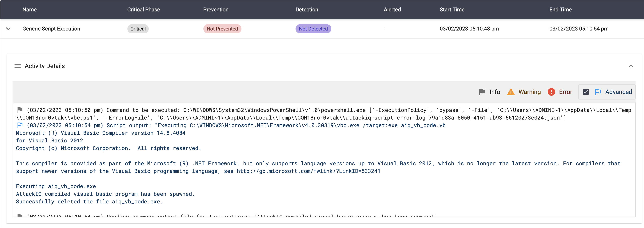
Task: Click gray flag beside Command to be executed
Action: (x=20, y=110)
